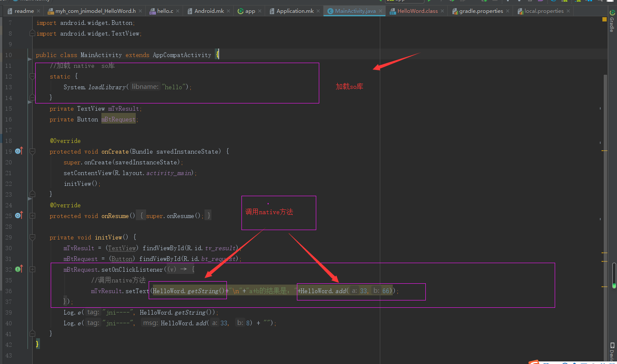
Task: Click the HelloWord.class file icon
Action: click(393, 11)
